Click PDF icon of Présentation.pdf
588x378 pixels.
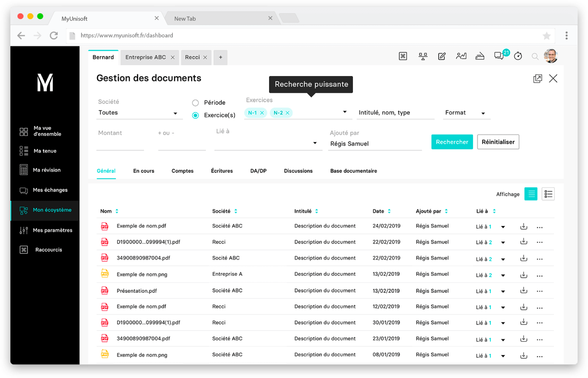point(105,291)
